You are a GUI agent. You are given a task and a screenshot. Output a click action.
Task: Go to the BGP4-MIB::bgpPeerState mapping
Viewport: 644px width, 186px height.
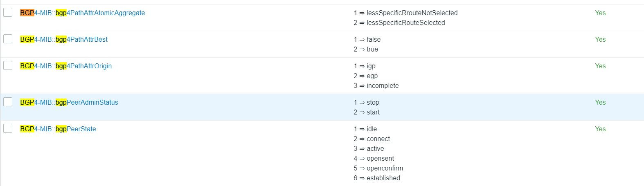(58, 129)
